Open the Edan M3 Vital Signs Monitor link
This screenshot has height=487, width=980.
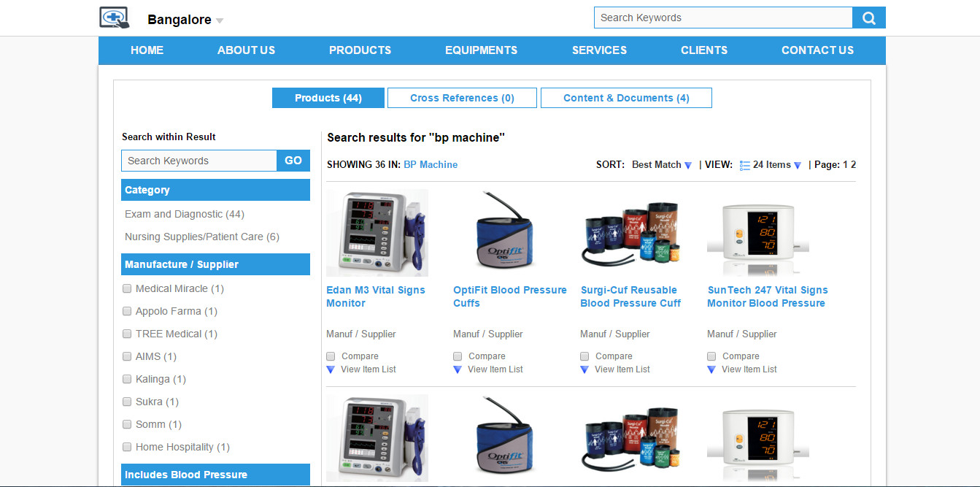(375, 296)
